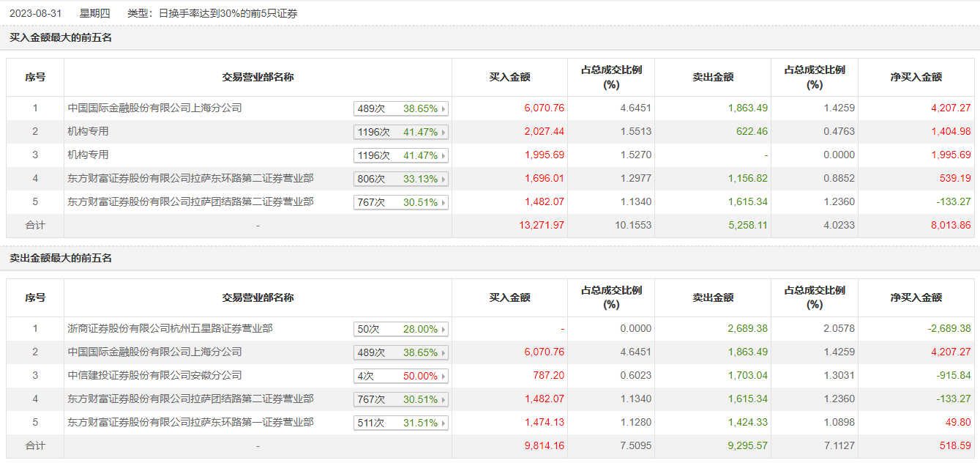This screenshot has width=980, height=463.
Task: Expand the 50次 28.00% badge
Action: pos(400,330)
